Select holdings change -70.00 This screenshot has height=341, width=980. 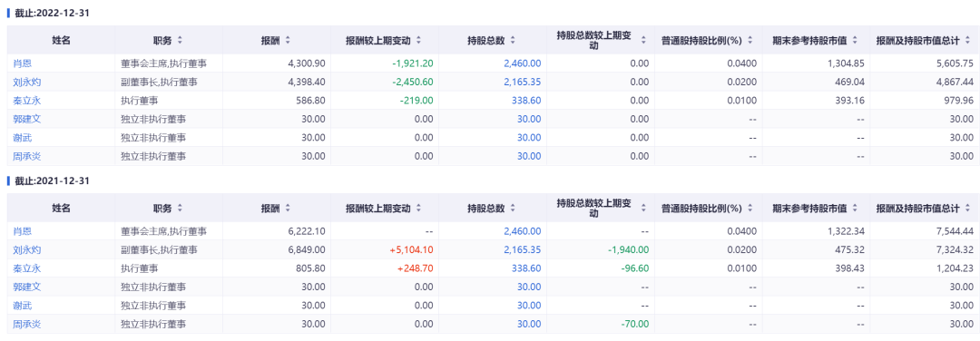point(634,324)
